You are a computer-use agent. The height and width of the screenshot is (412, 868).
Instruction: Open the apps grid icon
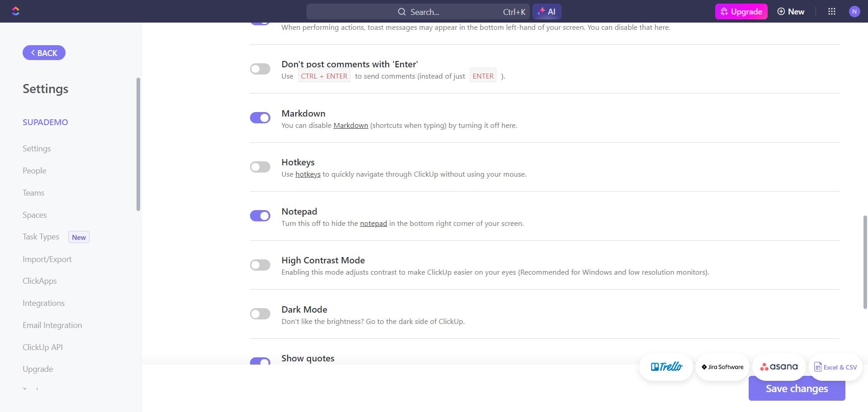tap(832, 11)
